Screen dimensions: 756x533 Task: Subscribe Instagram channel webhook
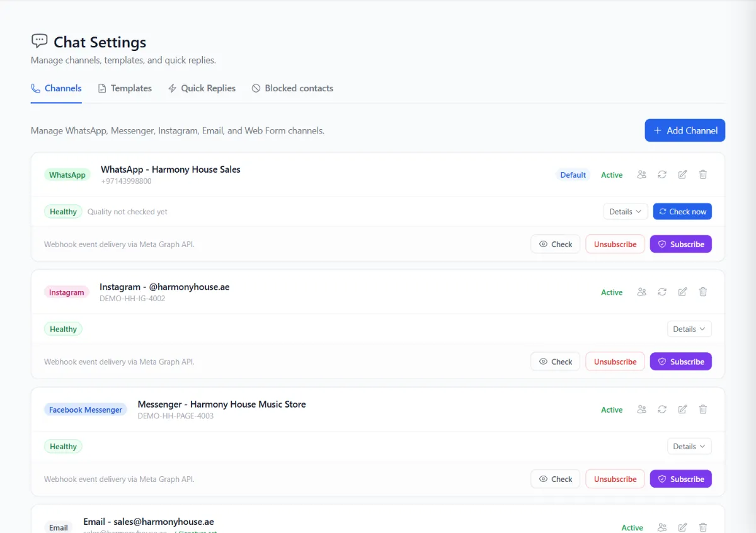[x=681, y=362]
